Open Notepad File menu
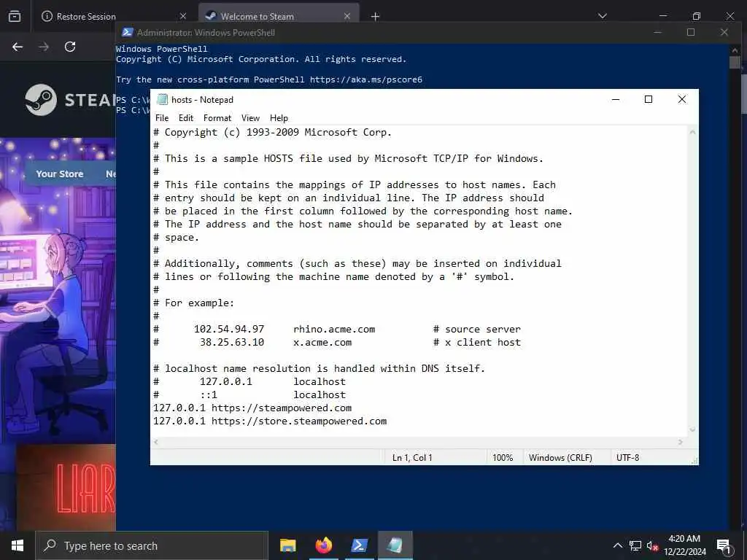 (x=162, y=118)
